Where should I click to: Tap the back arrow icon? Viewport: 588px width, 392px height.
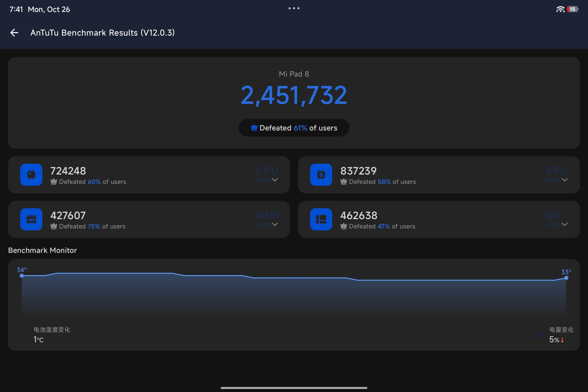coord(14,33)
